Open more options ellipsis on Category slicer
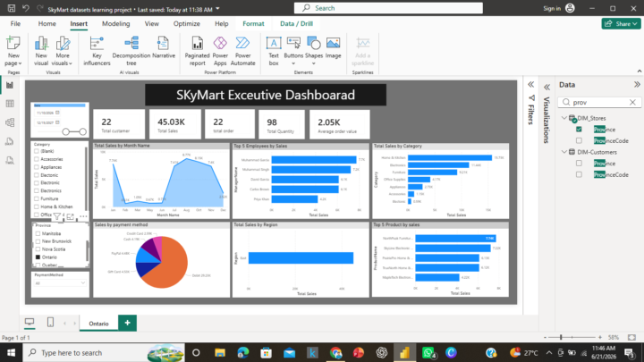This screenshot has height=362, width=644. [x=83, y=216]
